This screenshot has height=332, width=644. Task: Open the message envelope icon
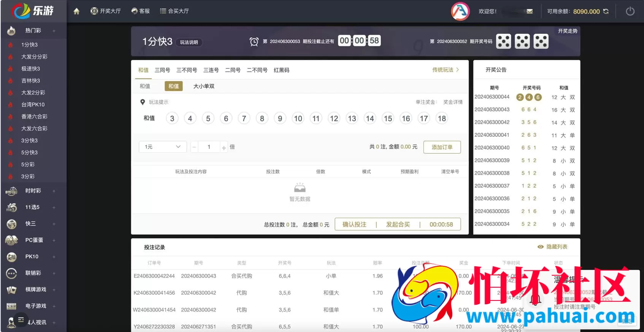(530, 11)
